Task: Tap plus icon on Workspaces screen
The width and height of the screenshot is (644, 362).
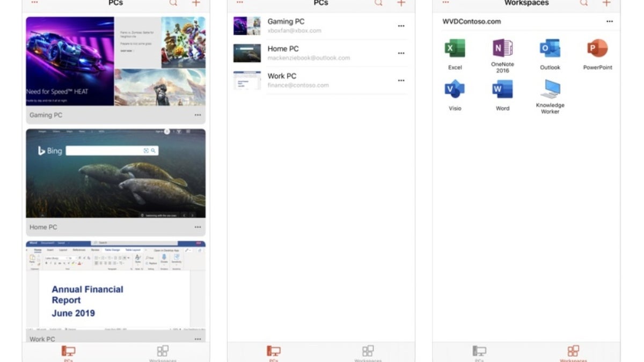Action: coord(606,3)
